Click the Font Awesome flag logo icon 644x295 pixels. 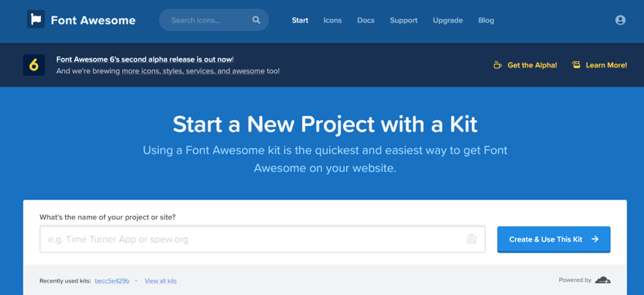[36, 19]
